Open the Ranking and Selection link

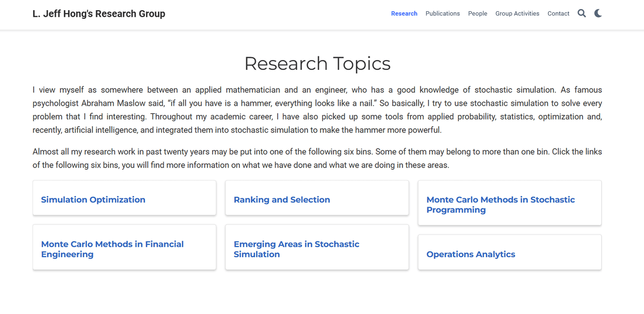282,200
